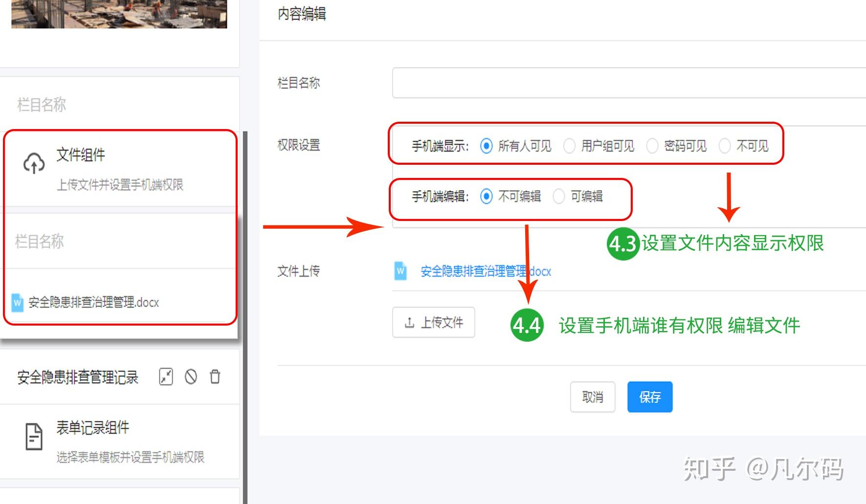Click the Word file icon in left panel
The width and height of the screenshot is (866, 504).
17,303
